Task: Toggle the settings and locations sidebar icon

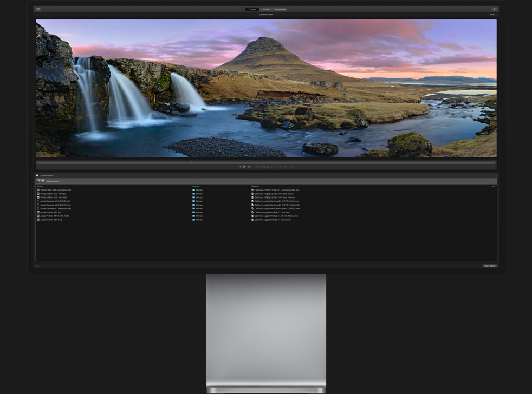Action: coord(38,9)
